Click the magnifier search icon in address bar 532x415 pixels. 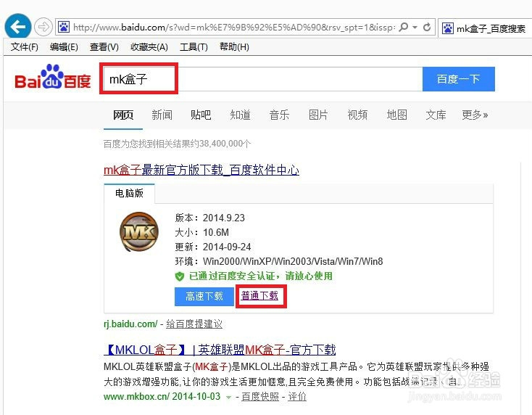[x=404, y=27]
